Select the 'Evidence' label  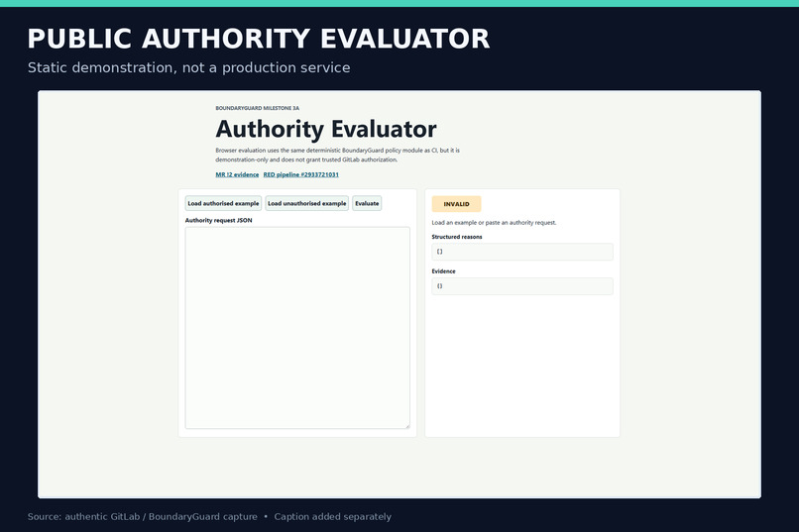click(443, 271)
